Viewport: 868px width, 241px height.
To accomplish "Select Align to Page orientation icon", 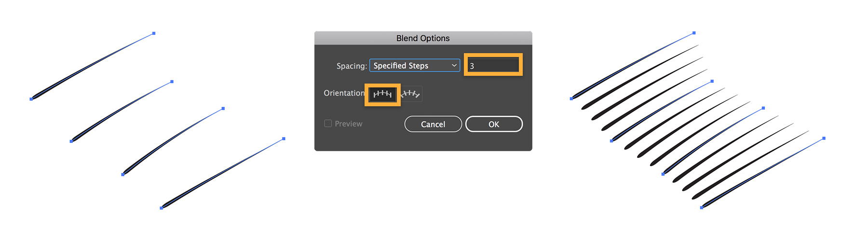I will pos(382,94).
